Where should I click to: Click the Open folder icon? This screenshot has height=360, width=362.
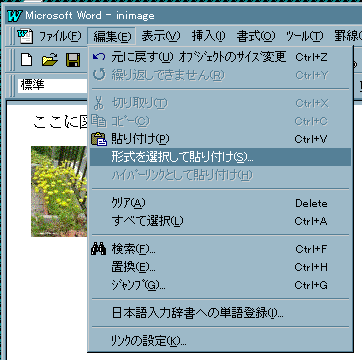pos(50,60)
